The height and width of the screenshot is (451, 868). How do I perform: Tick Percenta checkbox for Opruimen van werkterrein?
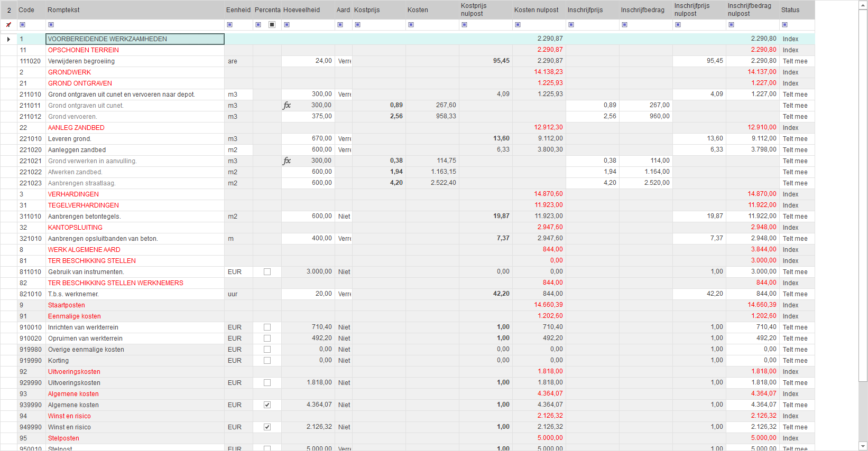point(267,339)
